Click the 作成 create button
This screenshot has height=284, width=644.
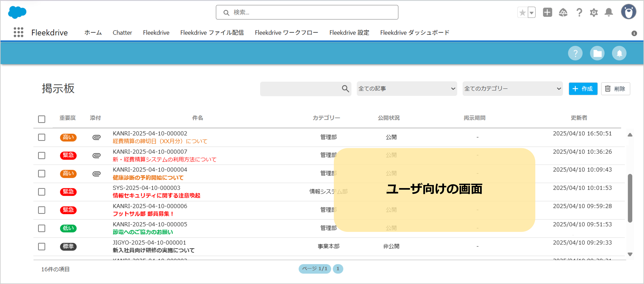tap(583, 89)
